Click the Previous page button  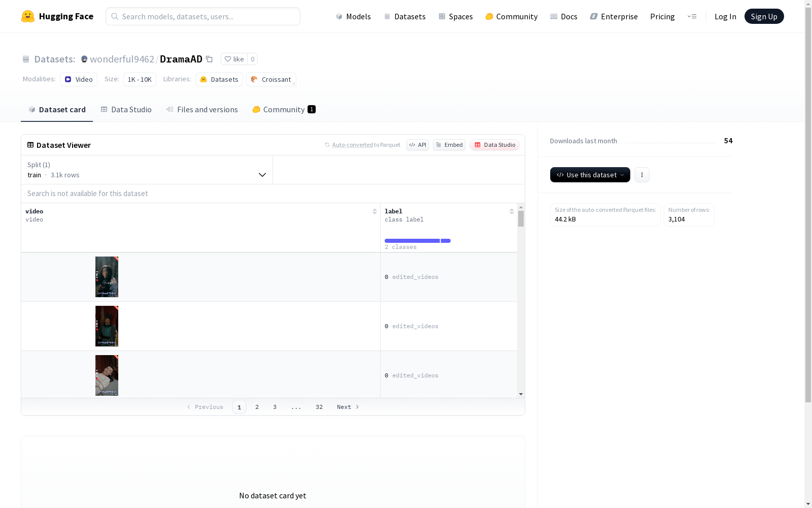coord(205,407)
